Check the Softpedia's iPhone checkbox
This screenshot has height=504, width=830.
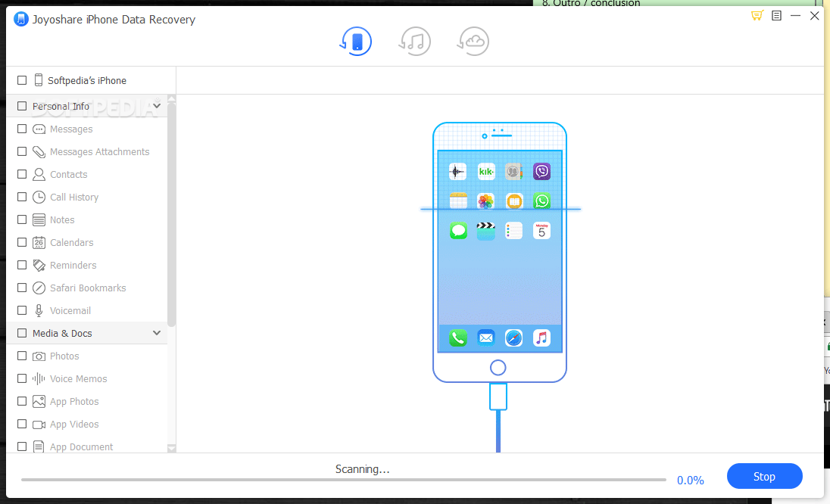[x=22, y=80]
